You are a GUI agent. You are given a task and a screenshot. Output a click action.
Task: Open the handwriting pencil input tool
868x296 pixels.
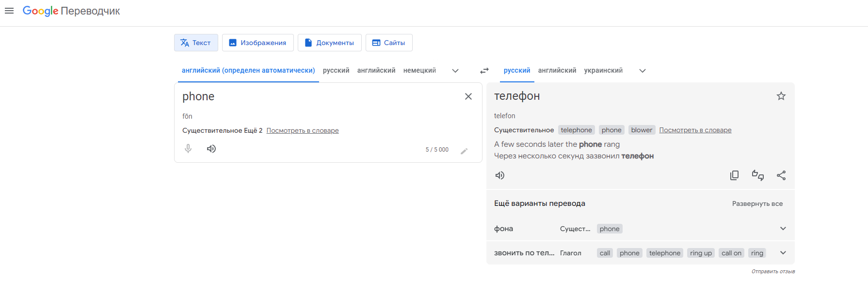[x=464, y=151]
